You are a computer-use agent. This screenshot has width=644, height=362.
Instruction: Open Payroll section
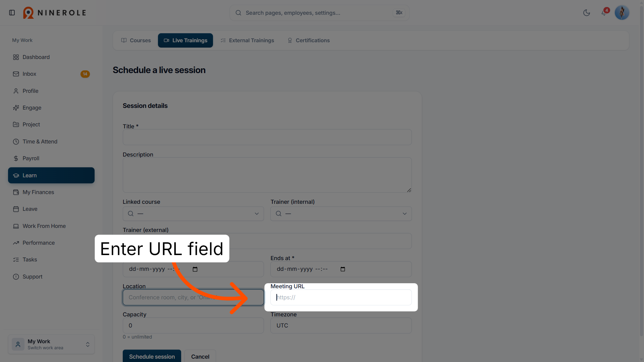51,158
